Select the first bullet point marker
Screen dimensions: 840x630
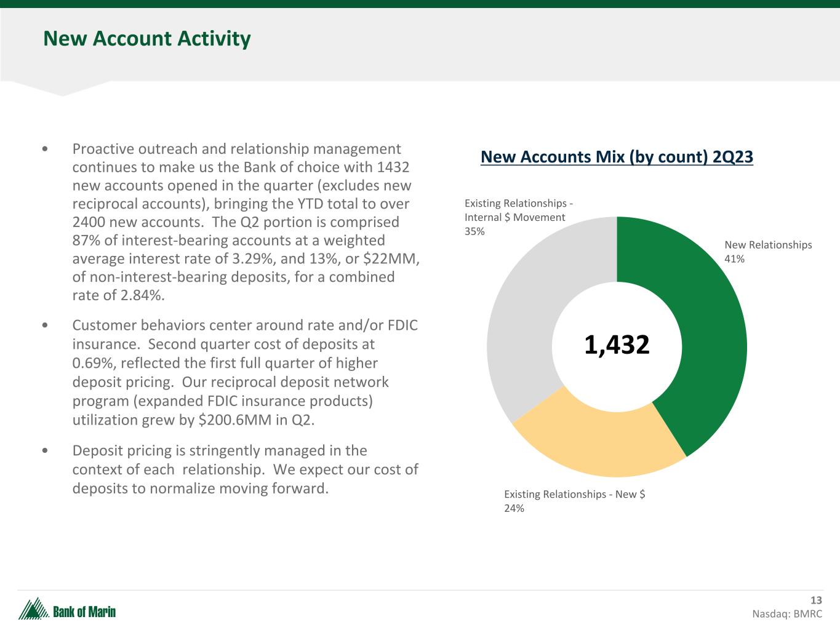46,150
